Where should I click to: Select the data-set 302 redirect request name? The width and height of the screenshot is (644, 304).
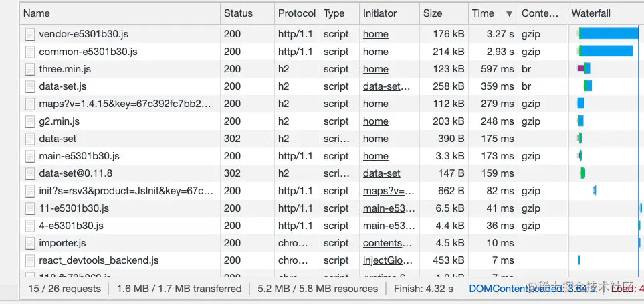pos(58,139)
